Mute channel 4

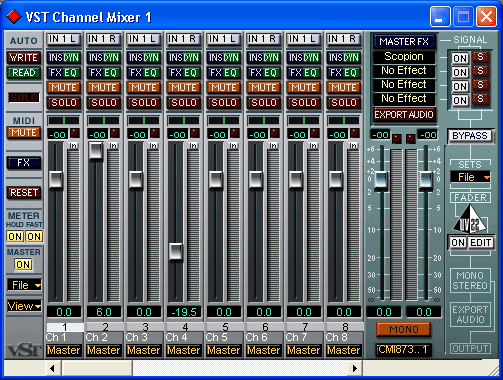[184, 88]
